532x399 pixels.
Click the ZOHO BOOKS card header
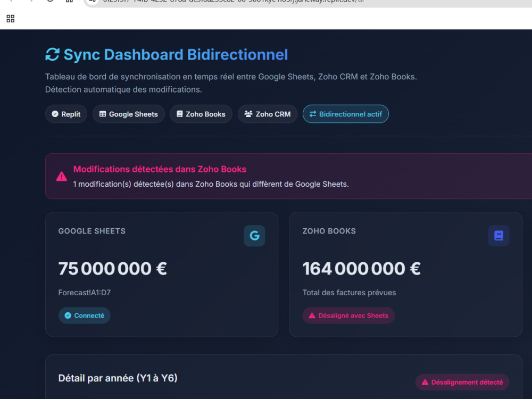click(x=329, y=231)
